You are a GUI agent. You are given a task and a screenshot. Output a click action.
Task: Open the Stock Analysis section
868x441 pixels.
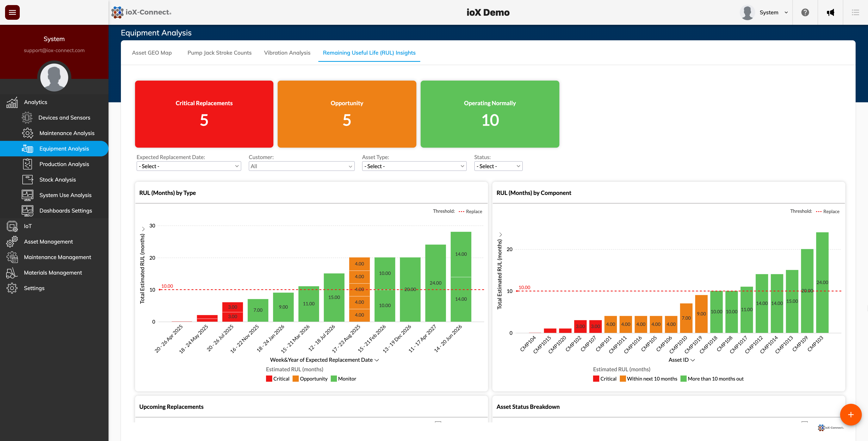(x=57, y=179)
